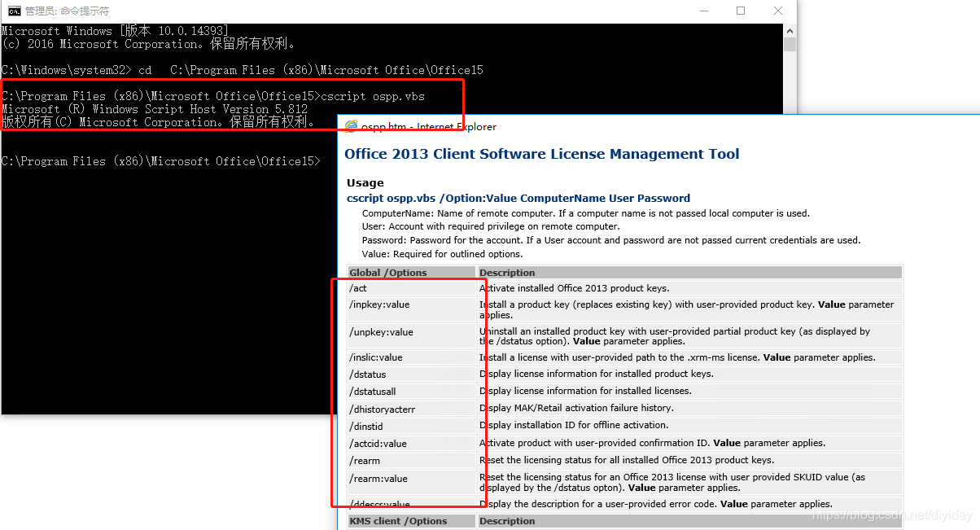Click the /inpkey:value option cell
The width and height of the screenshot is (980, 530).
pos(411,309)
